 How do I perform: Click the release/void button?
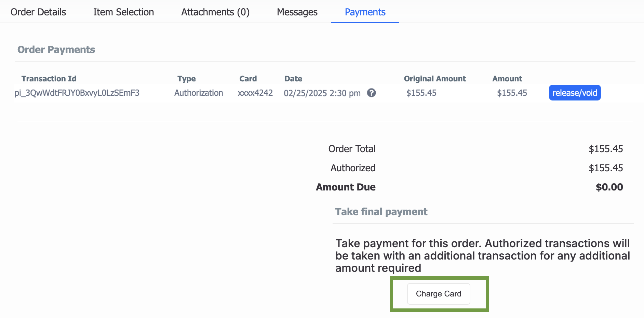pos(575,93)
